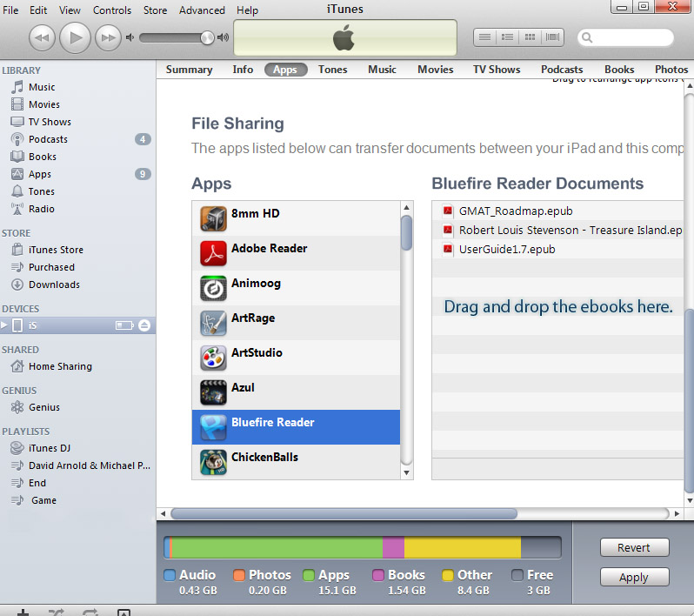
Task: Click the horizontal scrollbar left arrow
Action: (163, 513)
